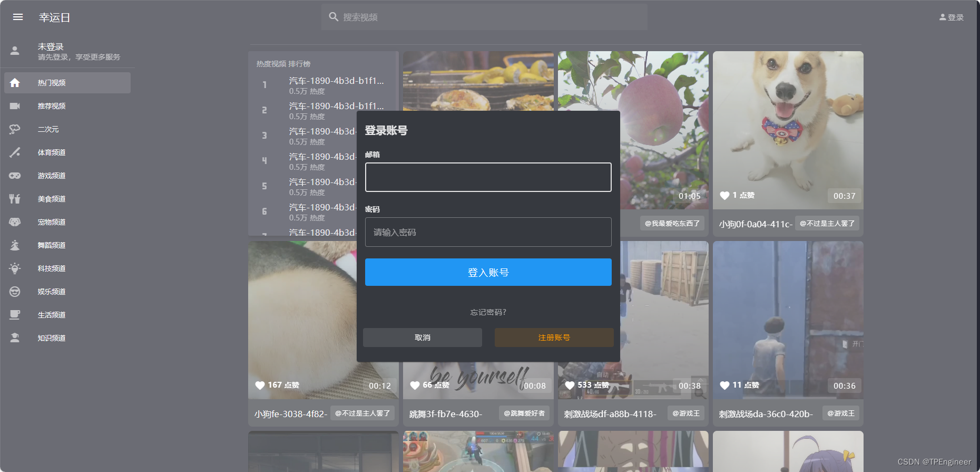980x472 pixels.
Task: Open 推荐视频 in the sidebar
Action: tap(67, 106)
